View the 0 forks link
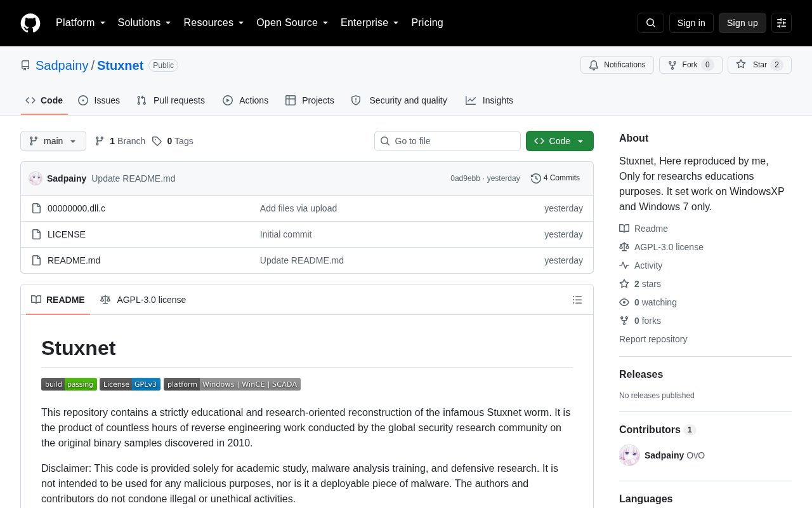The image size is (812, 508). (640, 321)
